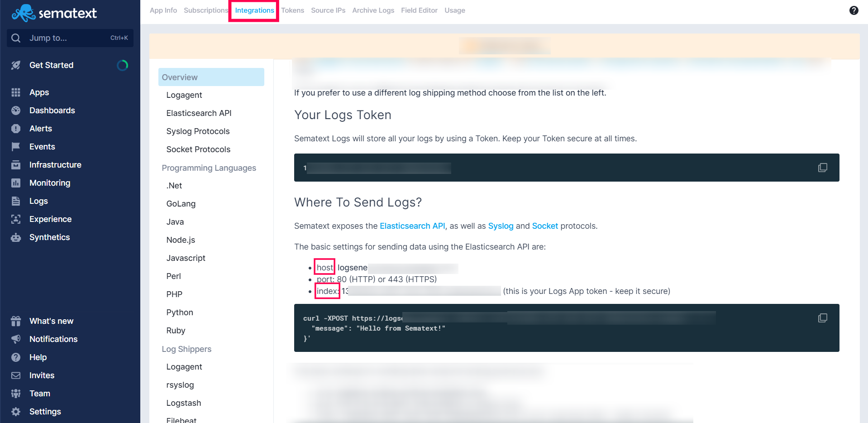Click the Logs document icon

(16, 201)
